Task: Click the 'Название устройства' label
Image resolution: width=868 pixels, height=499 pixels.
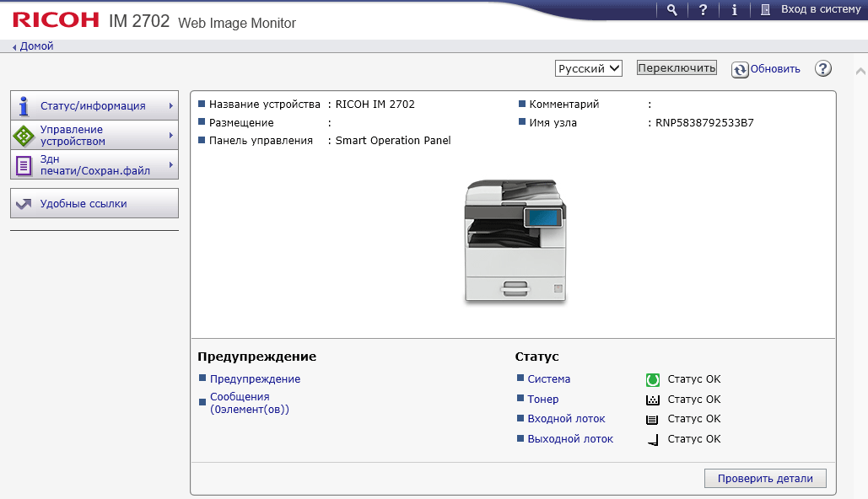Action: 265,104
